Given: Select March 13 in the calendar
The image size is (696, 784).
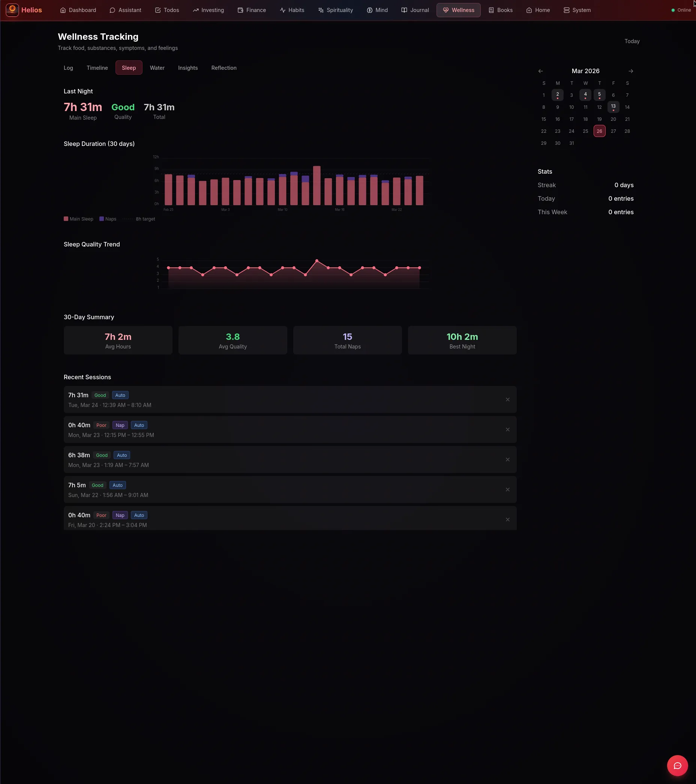Looking at the screenshot, I should tap(613, 107).
